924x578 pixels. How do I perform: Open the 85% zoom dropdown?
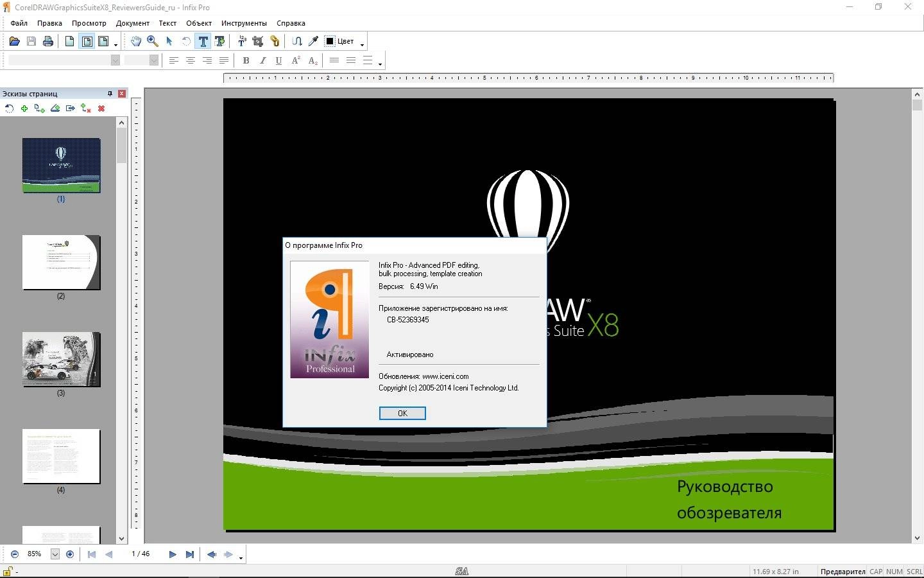point(55,554)
